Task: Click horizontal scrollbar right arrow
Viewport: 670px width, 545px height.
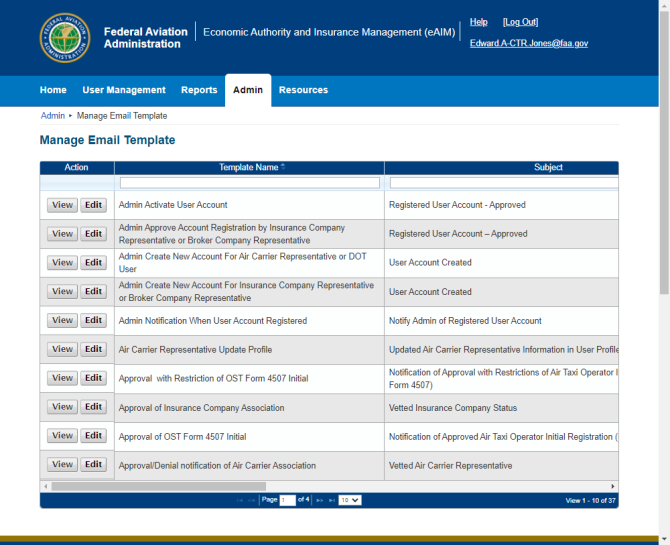Action: coord(613,486)
